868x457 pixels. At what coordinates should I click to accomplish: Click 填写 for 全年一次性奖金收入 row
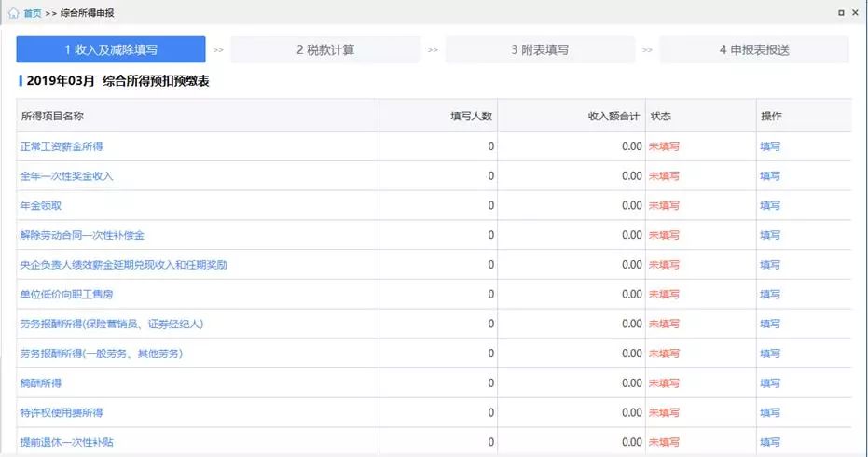click(770, 176)
